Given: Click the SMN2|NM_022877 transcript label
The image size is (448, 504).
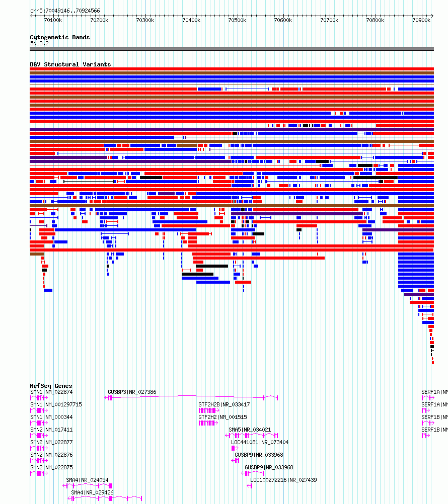Looking at the screenshot, I should [x=51, y=442].
